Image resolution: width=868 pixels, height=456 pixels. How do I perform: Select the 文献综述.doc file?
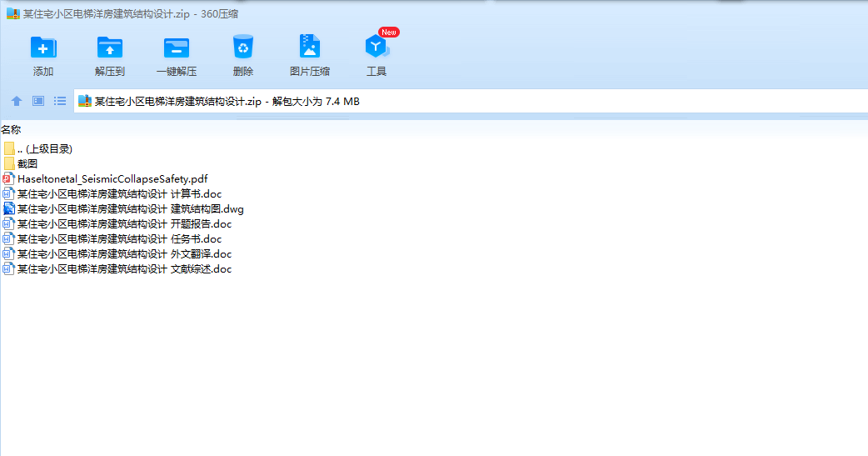(124, 268)
